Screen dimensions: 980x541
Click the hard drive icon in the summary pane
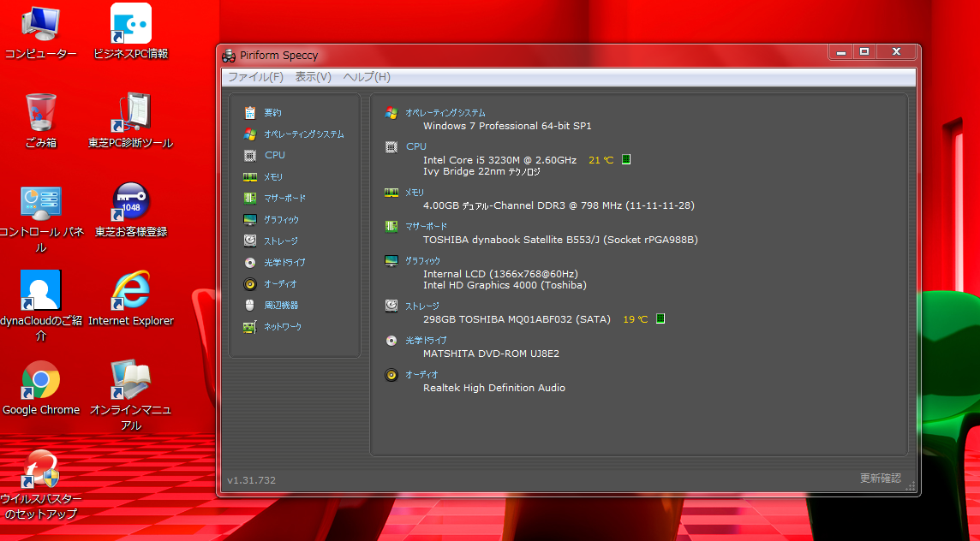(x=391, y=306)
